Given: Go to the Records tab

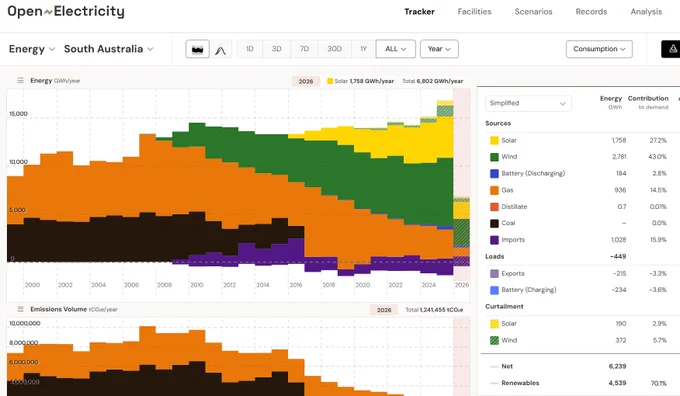Looking at the screenshot, I should click(591, 12).
